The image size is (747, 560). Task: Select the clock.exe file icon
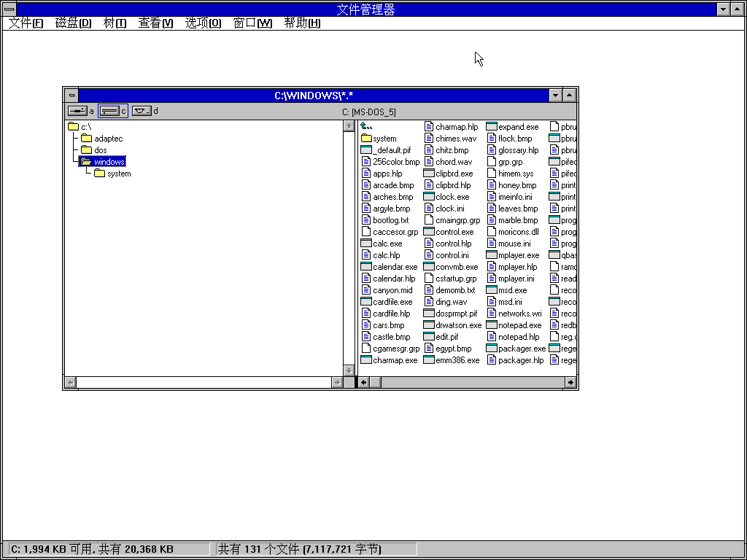(x=429, y=197)
